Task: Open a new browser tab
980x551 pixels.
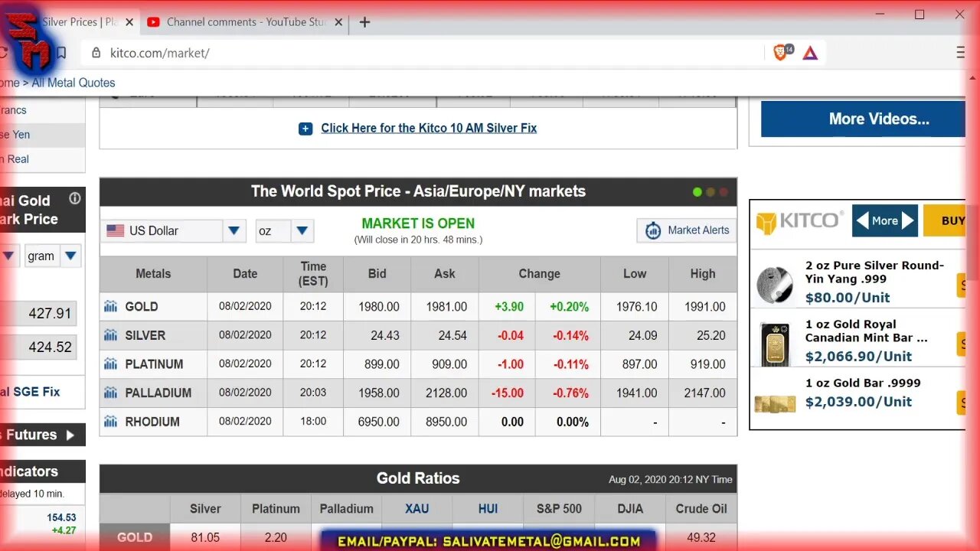Action: coord(364,22)
